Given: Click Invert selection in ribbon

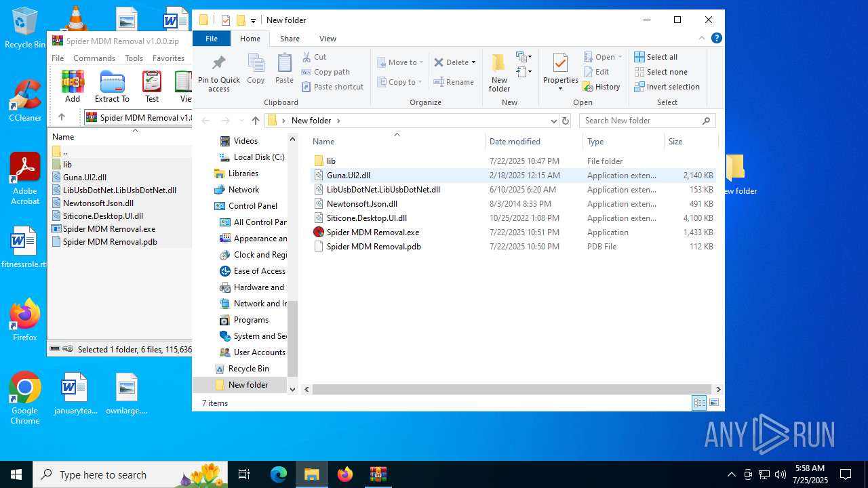Looking at the screenshot, I should (x=667, y=87).
